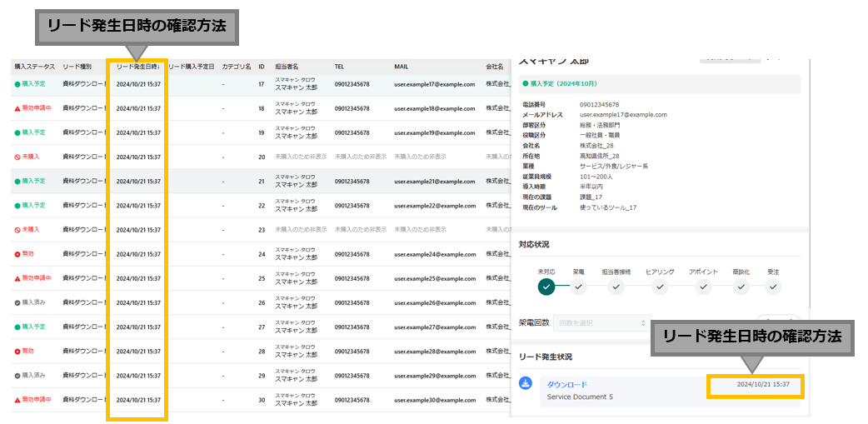
Task: Click invalid-request warning icon for ID 30
Action: point(17,400)
